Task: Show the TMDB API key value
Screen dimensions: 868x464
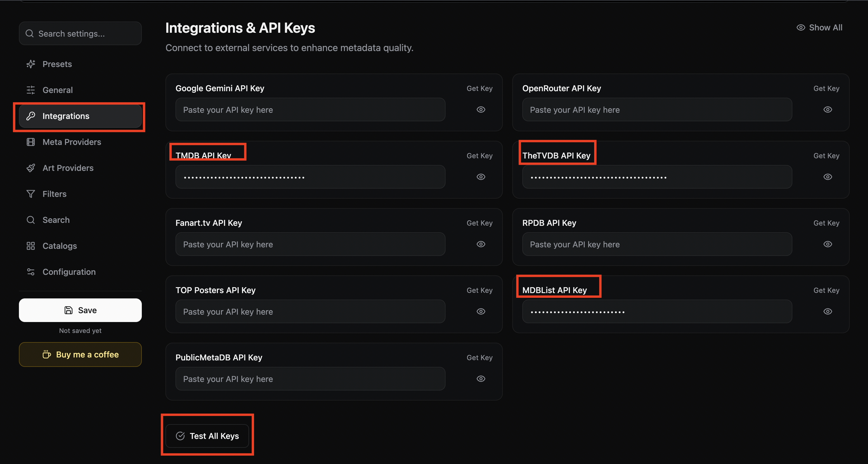Action: pos(481,177)
